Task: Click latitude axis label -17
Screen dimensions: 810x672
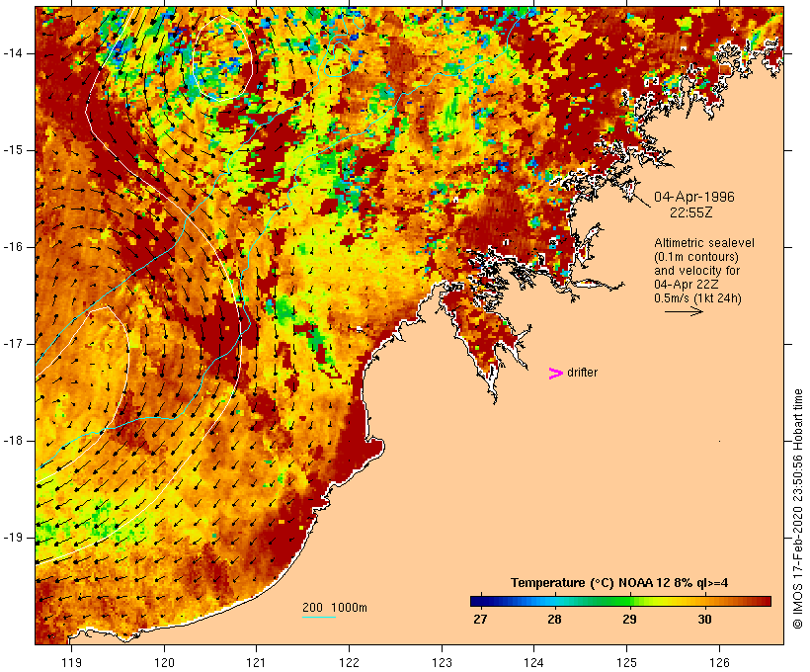Action: 13,344
